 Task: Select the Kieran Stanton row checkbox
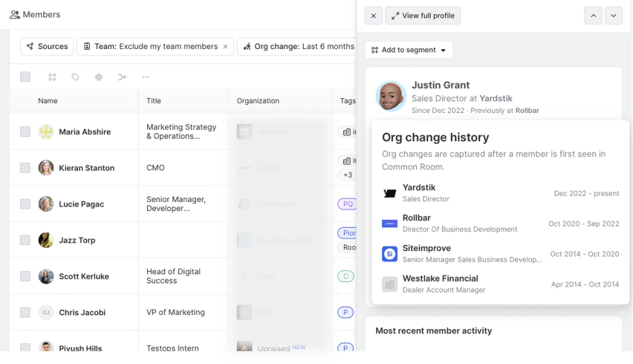pos(25,168)
